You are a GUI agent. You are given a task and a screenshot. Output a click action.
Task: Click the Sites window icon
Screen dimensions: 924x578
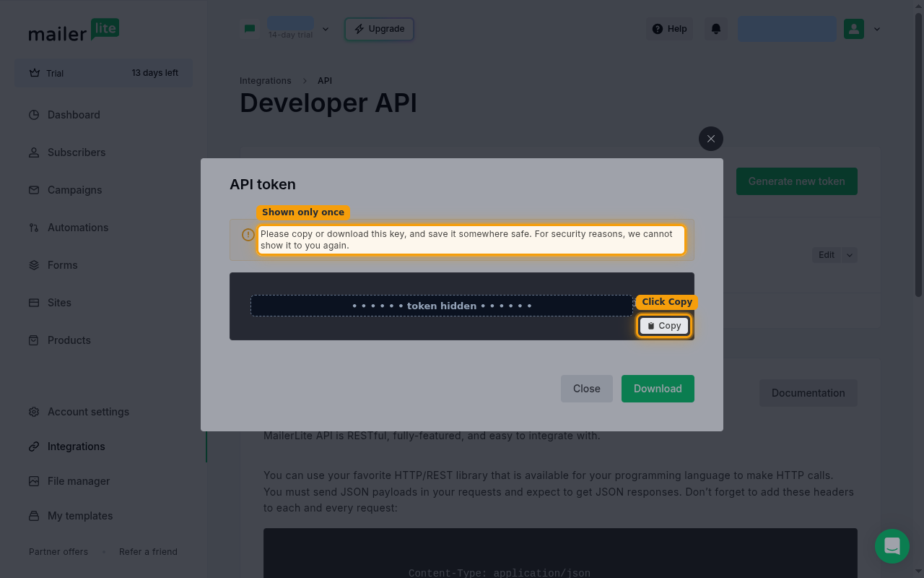point(34,303)
